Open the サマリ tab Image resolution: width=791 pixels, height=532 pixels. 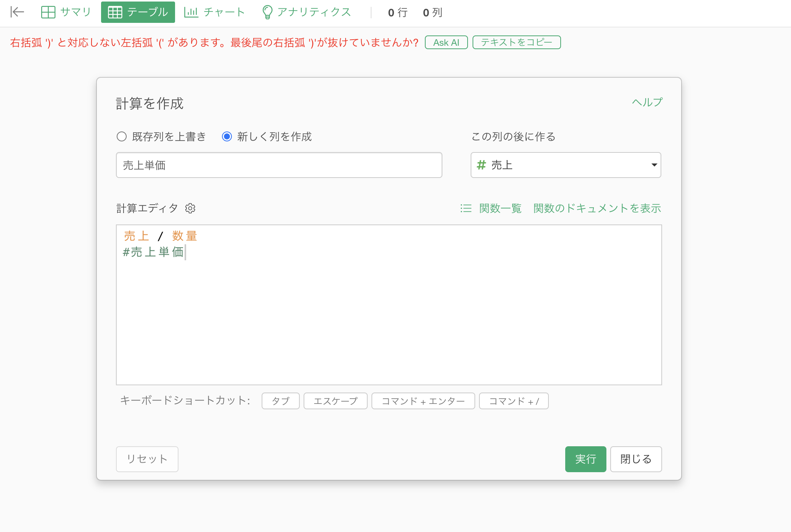pyautogui.click(x=66, y=12)
